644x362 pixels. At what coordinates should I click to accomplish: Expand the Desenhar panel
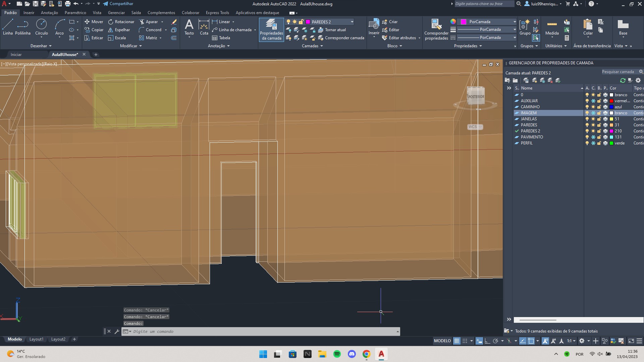41,46
